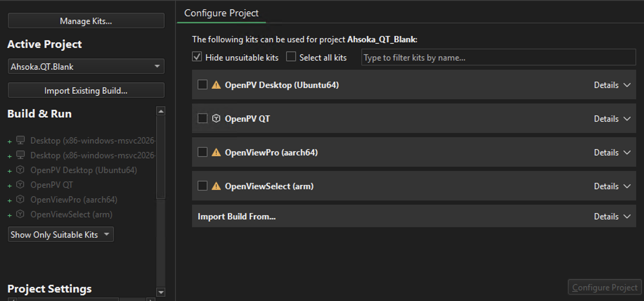This screenshot has width=644, height=301.
Task: Enable the Select all kits checkbox
Action: click(291, 57)
